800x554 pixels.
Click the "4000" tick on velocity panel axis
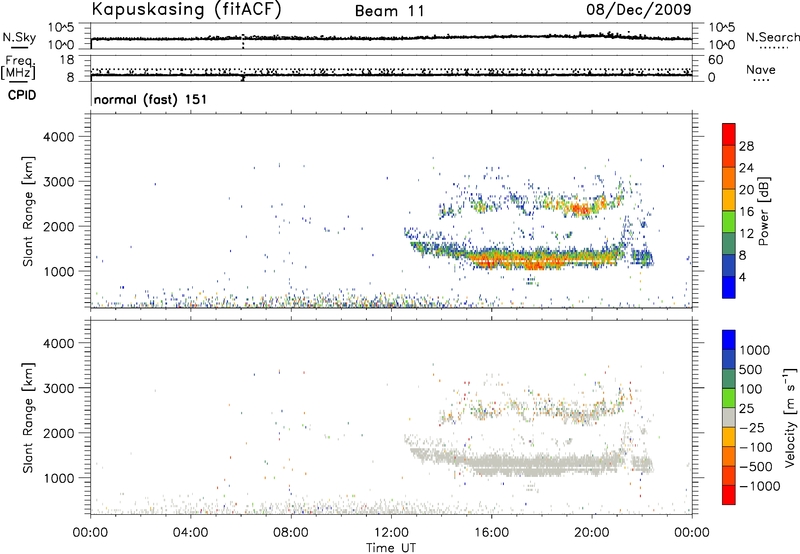click(59, 343)
